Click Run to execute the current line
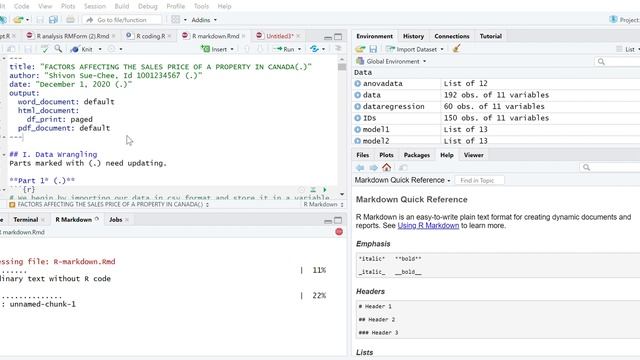The image size is (640, 360). point(284,49)
